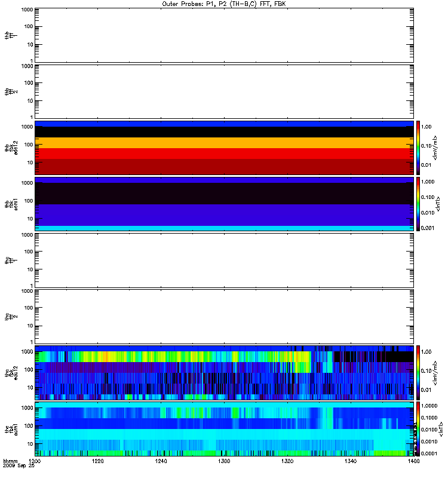This screenshot has width=448, height=478.
Task: Click inside the empty thb fff 1 panel
Action: (224, 35)
